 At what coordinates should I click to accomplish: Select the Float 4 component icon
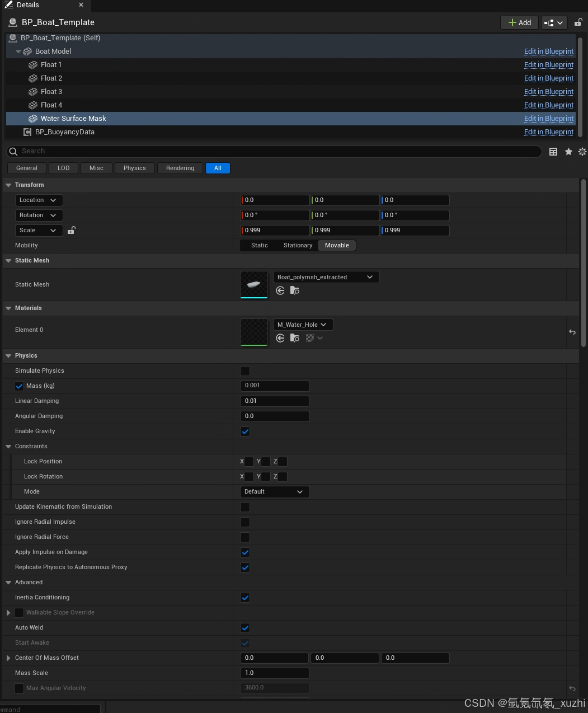pos(33,105)
